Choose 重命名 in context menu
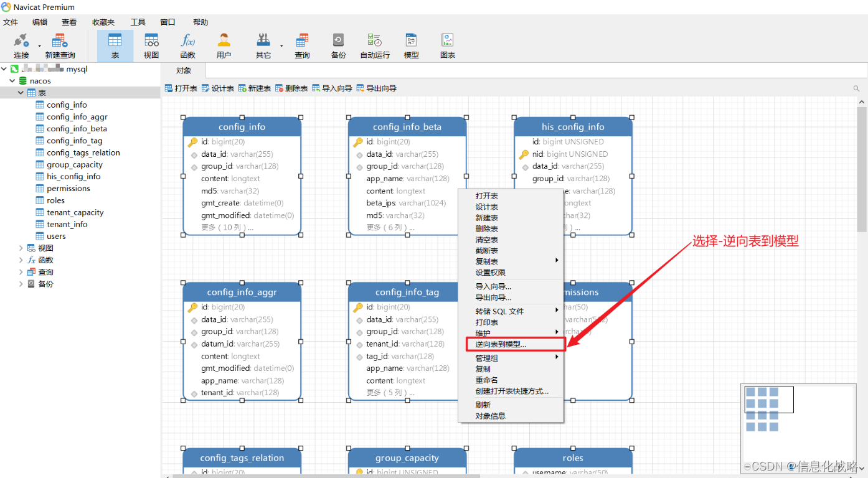The image size is (868, 478). point(511,380)
